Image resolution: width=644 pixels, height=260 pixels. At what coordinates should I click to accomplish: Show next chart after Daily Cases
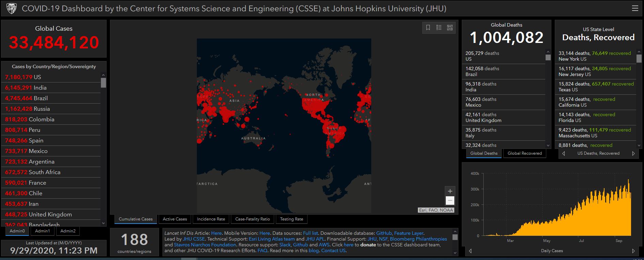pyautogui.click(x=633, y=251)
